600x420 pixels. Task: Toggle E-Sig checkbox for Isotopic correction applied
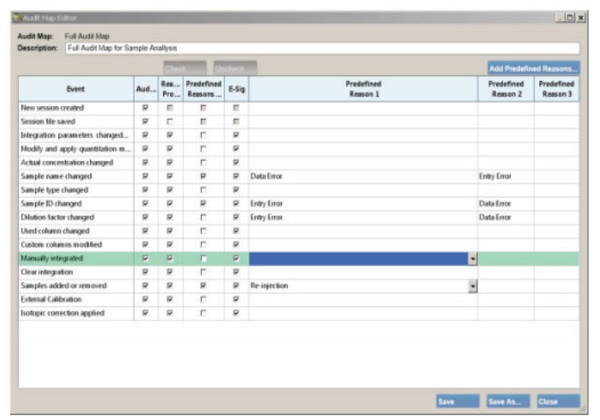pyautogui.click(x=236, y=312)
